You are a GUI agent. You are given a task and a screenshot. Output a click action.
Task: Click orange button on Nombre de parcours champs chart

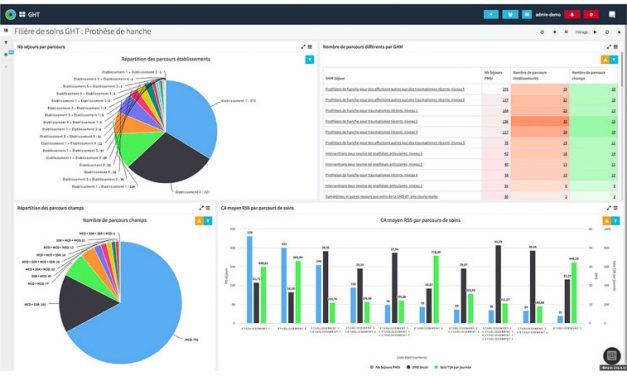199,221
